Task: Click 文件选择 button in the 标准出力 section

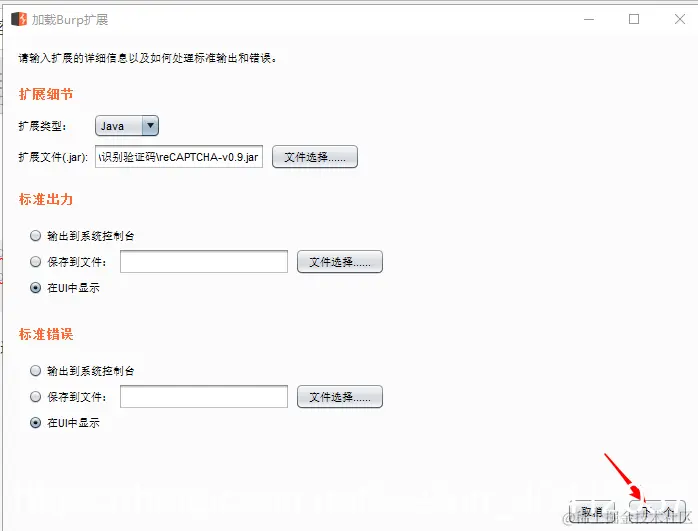Action: tap(340, 262)
